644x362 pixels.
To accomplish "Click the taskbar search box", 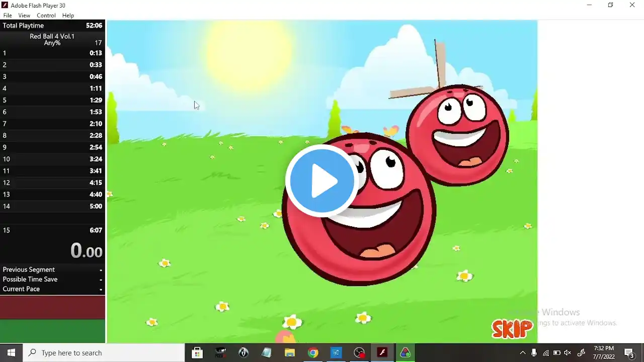I will point(104,352).
